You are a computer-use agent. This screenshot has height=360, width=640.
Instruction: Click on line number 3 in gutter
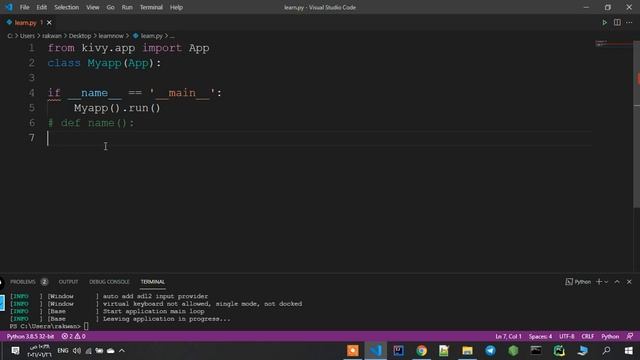pyautogui.click(x=31, y=78)
